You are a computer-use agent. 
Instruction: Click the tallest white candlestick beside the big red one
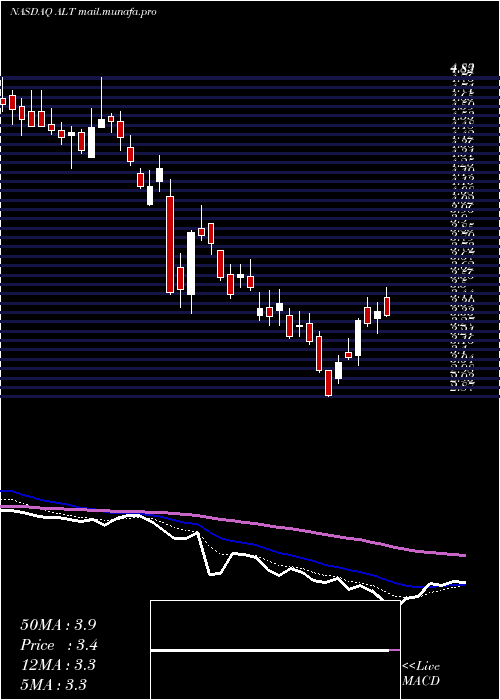point(191,263)
